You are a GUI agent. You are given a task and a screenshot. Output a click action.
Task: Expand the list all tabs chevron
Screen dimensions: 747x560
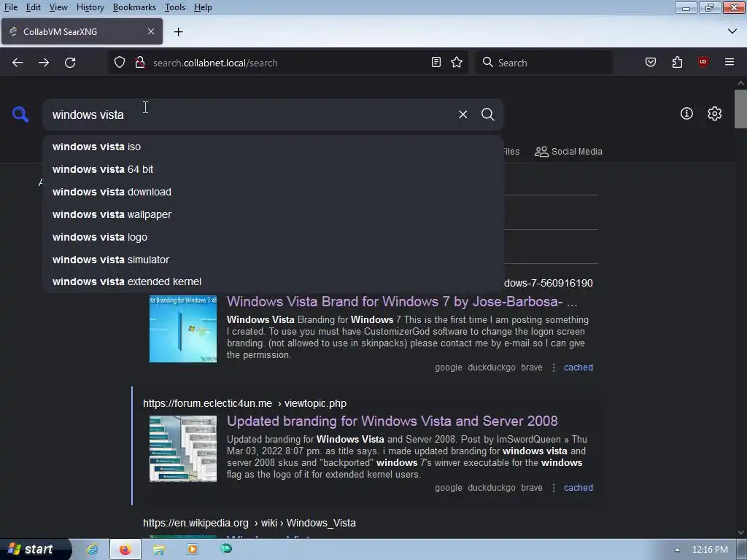click(x=732, y=31)
